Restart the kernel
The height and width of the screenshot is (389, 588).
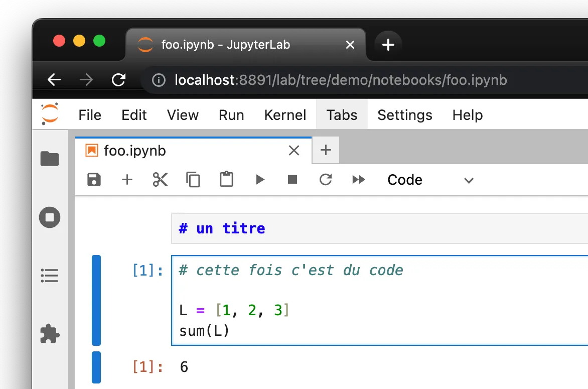tap(326, 180)
